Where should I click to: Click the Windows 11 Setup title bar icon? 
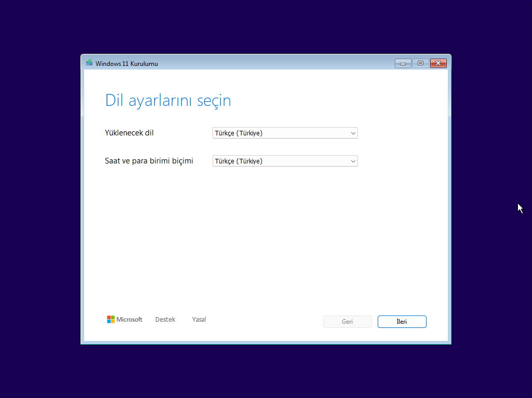coord(89,63)
